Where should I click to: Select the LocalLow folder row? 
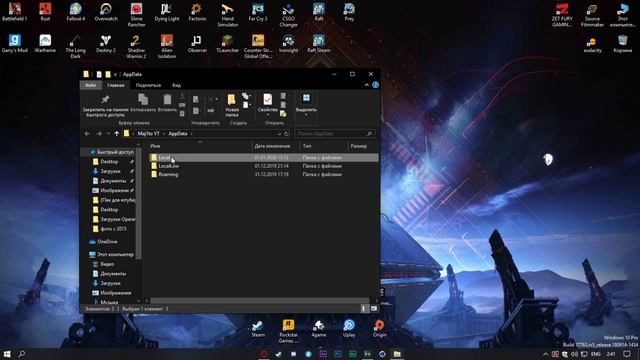coord(263,166)
